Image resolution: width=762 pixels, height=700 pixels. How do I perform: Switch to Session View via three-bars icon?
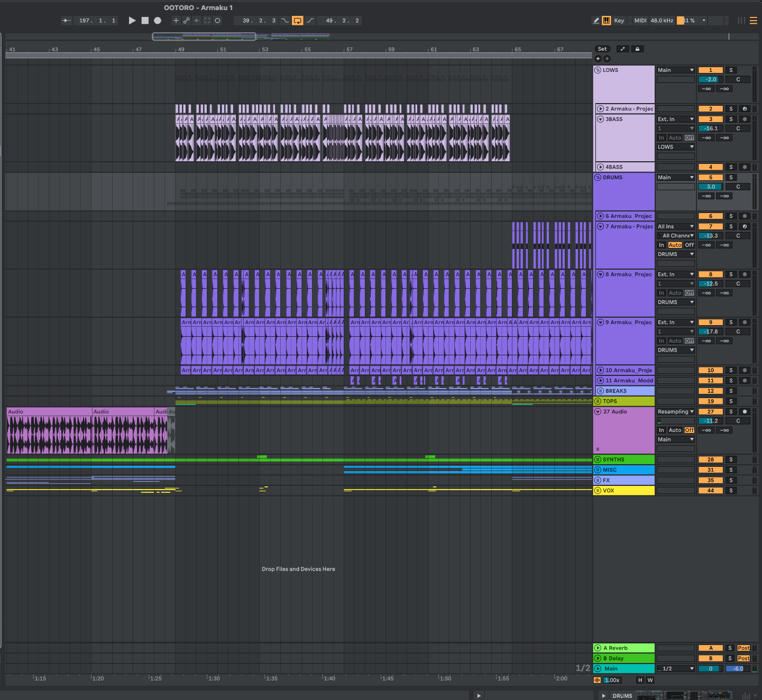(x=741, y=21)
